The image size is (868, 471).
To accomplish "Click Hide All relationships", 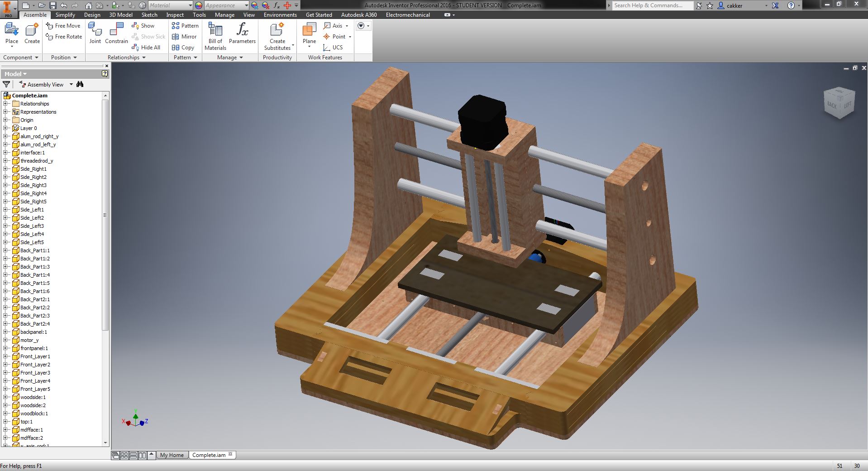I will point(146,48).
